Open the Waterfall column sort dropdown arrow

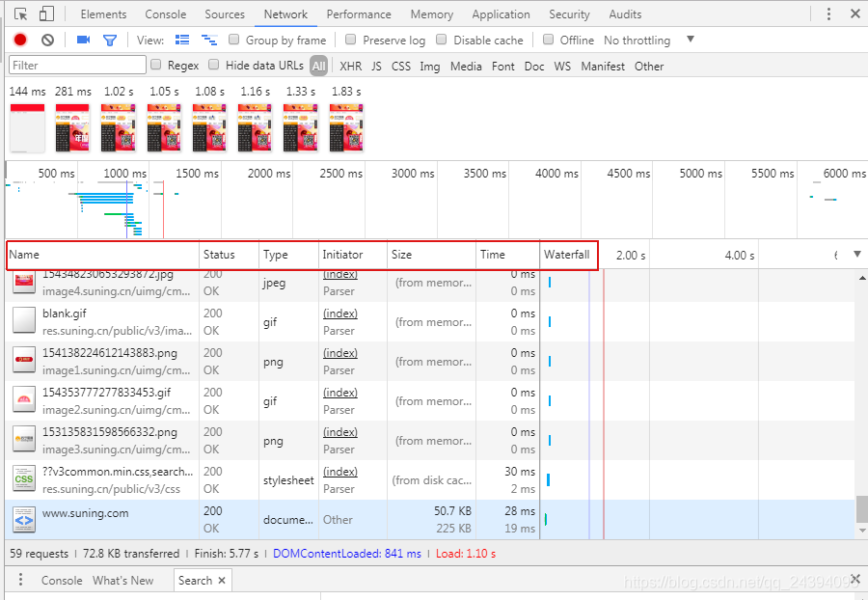[857, 255]
